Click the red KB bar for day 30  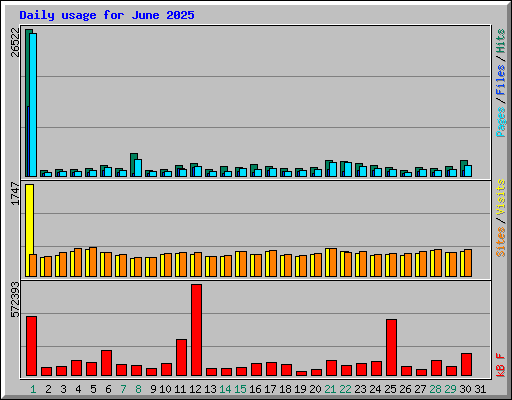tap(466, 365)
